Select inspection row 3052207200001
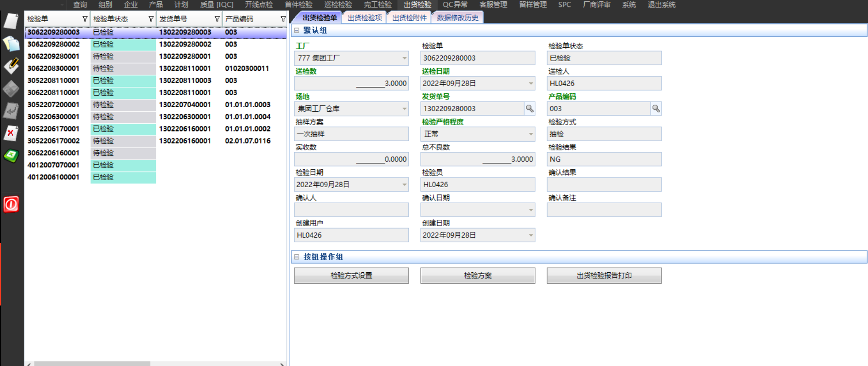 (x=53, y=104)
